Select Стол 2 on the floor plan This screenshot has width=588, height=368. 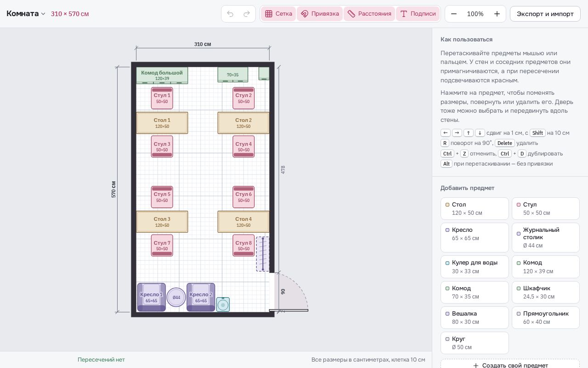click(x=243, y=123)
